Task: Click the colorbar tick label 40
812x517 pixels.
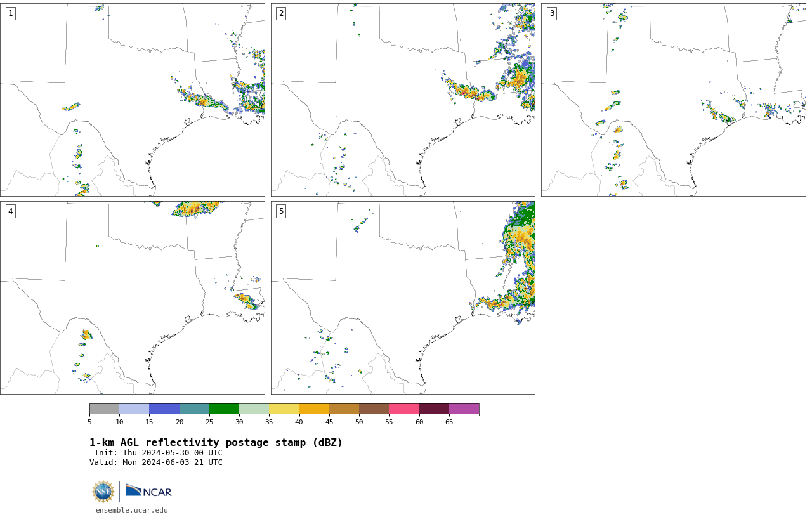Action: 299,422
